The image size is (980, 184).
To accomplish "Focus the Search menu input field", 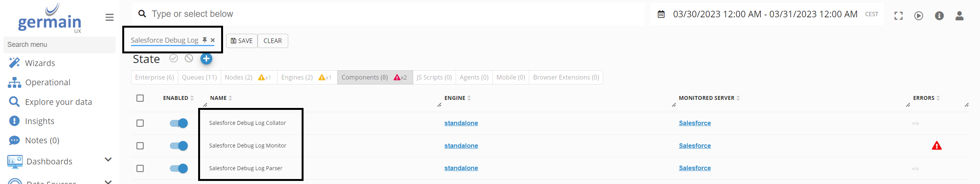I will [59, 45].
